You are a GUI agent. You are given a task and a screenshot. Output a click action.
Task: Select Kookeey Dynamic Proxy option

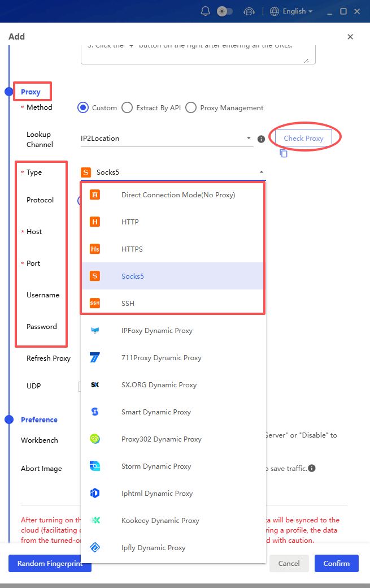(173, 521)
